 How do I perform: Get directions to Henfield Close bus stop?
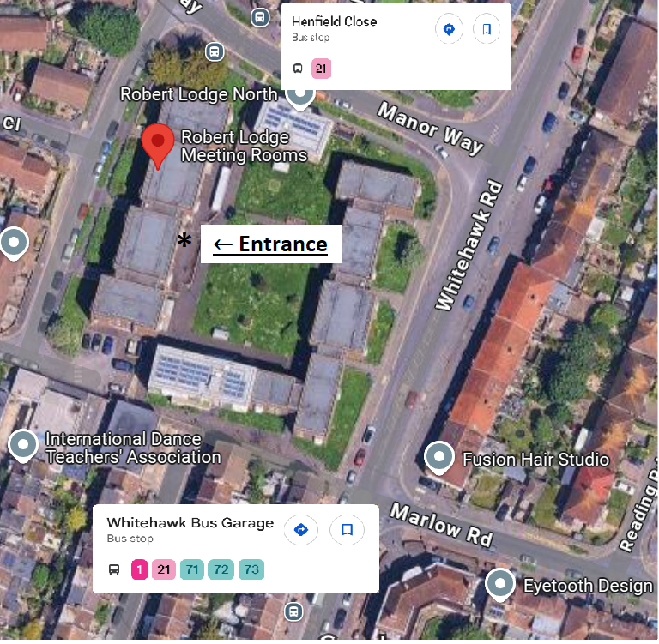[x=449, y=29]
